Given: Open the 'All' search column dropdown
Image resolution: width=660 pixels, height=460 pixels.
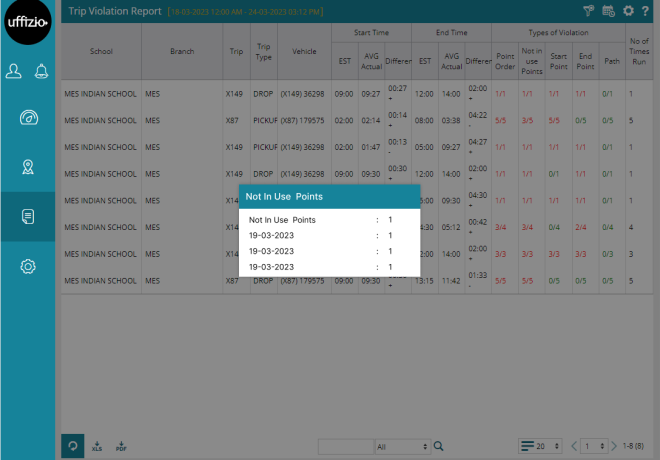Looking at the screenshot, I should (402, 446).
